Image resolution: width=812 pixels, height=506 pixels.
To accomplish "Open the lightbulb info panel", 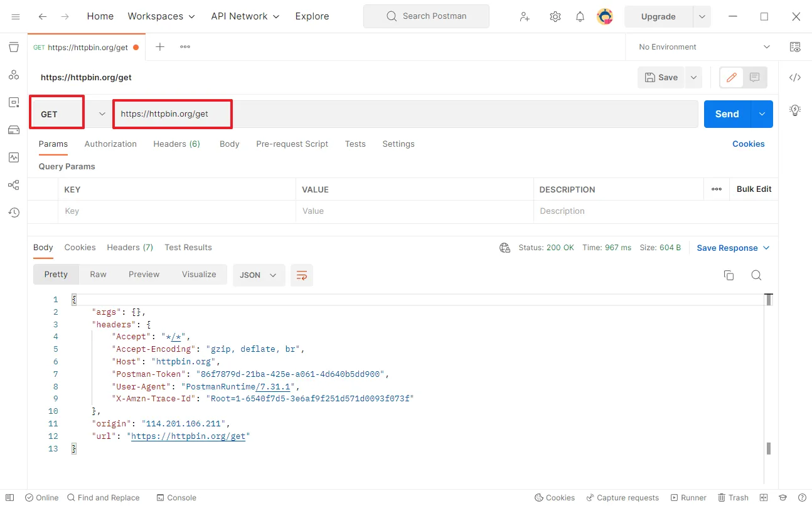I will tap(795, 110).
